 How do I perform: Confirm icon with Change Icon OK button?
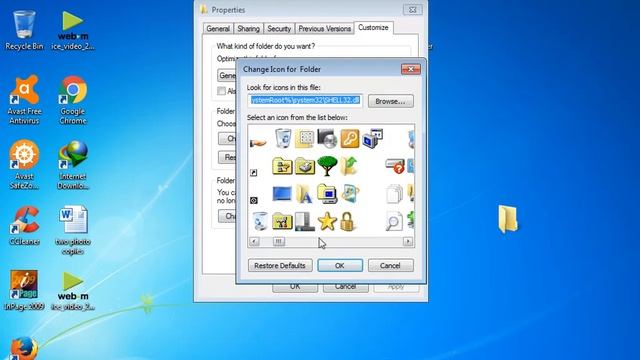[x=340, y=265]
